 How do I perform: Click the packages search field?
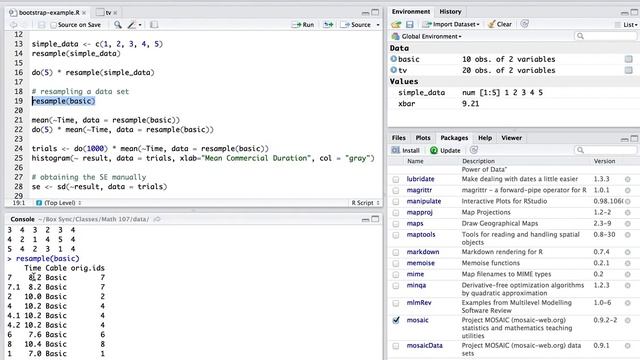[606, 150]
